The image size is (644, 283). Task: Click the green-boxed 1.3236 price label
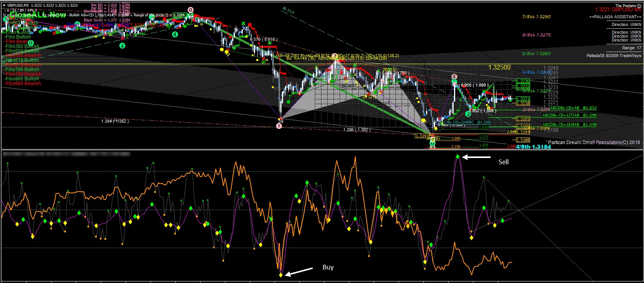tap(523, 82)
